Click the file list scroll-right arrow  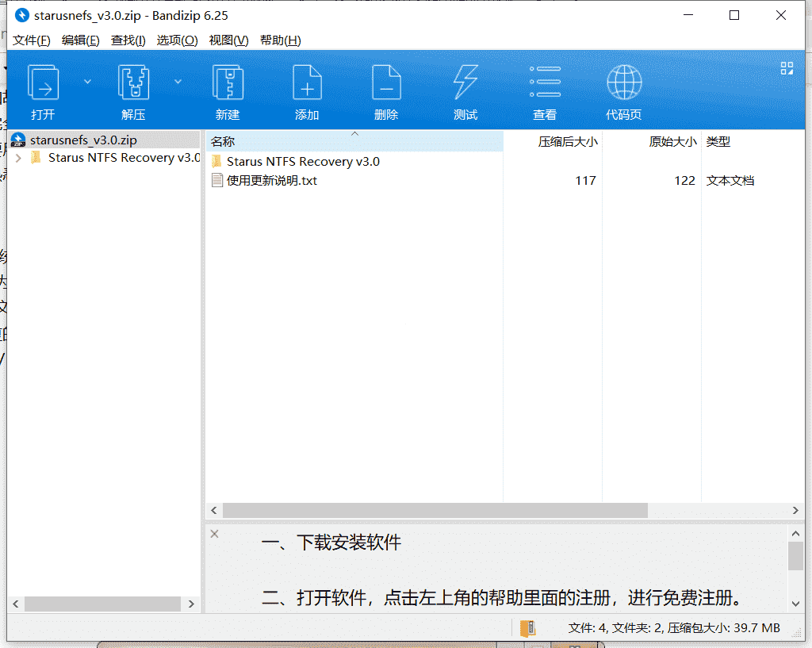point(795,510)
